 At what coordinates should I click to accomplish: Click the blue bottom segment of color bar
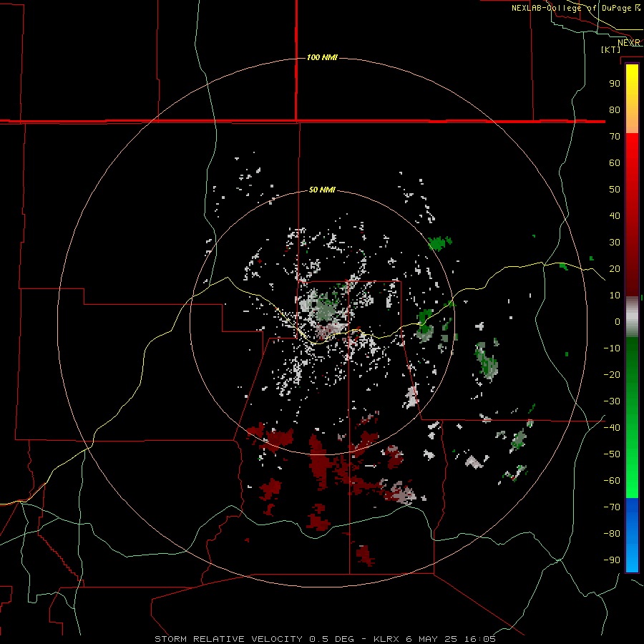point(632,535)
